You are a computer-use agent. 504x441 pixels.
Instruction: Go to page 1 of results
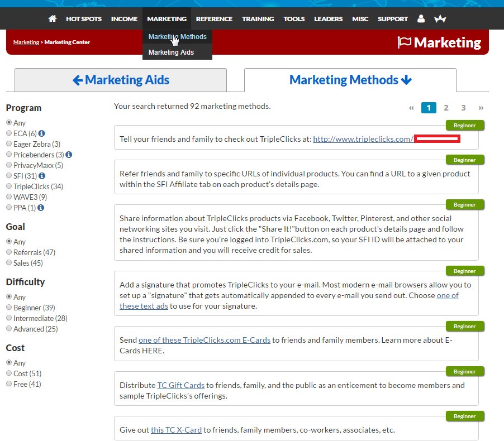point(429,108)
